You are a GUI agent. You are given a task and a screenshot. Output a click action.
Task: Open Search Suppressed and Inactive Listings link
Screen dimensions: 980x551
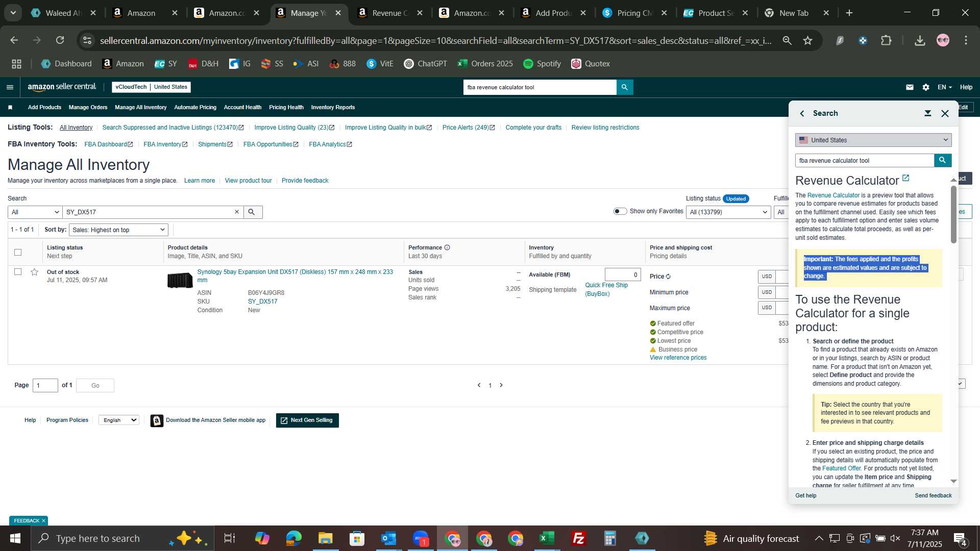tap(173, 128)
